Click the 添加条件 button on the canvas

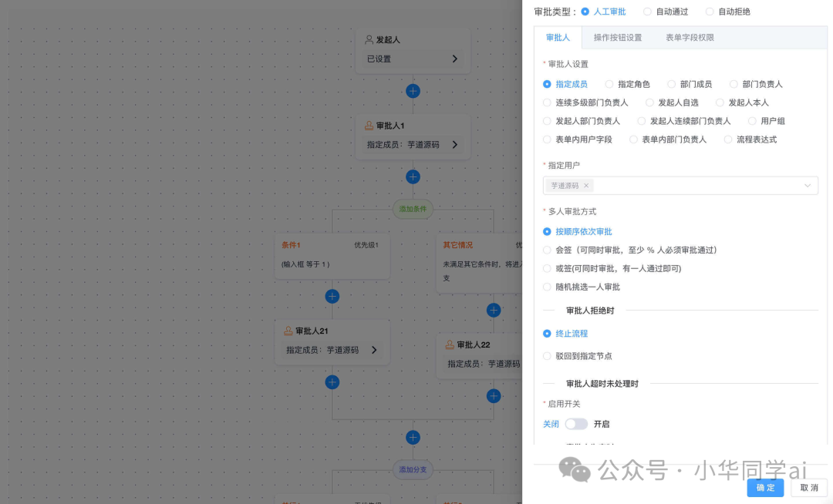coord(413,208)
